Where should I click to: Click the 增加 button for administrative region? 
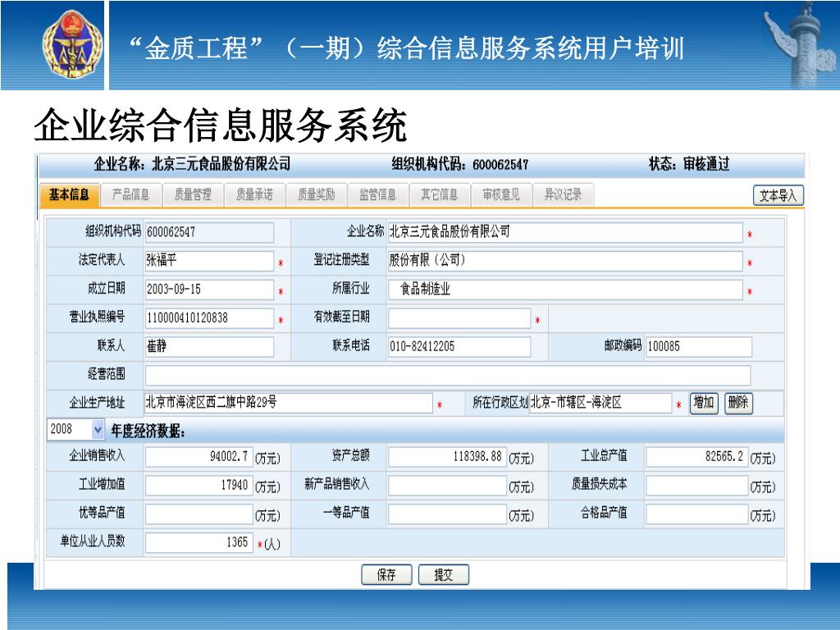point(703,403)
